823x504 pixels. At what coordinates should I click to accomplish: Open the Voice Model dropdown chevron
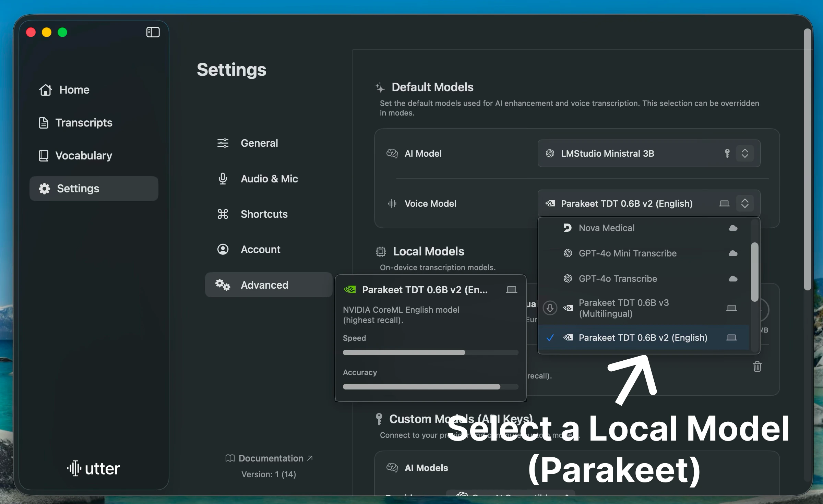pyautogui.click(x=745, y=203)
